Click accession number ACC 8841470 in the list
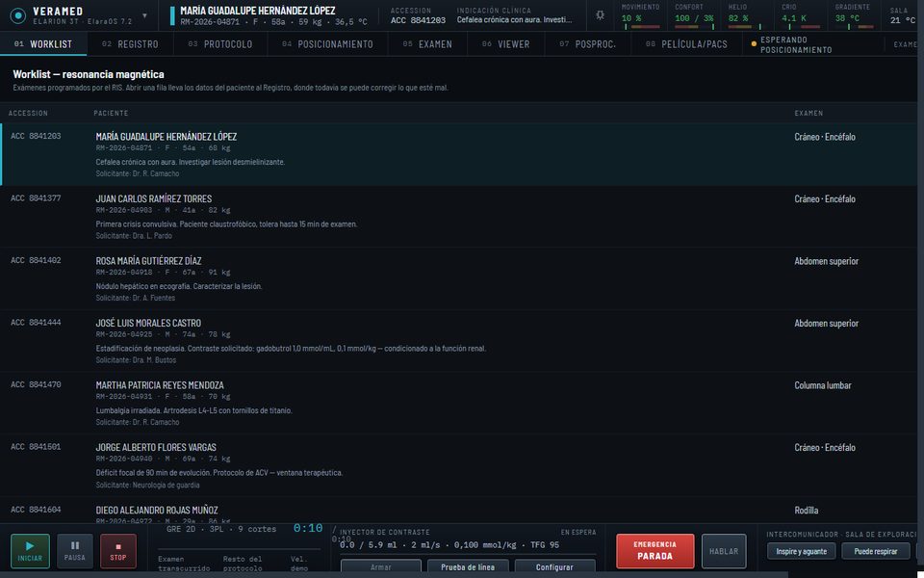Screen dimensions: 924x578 [36, 384]
